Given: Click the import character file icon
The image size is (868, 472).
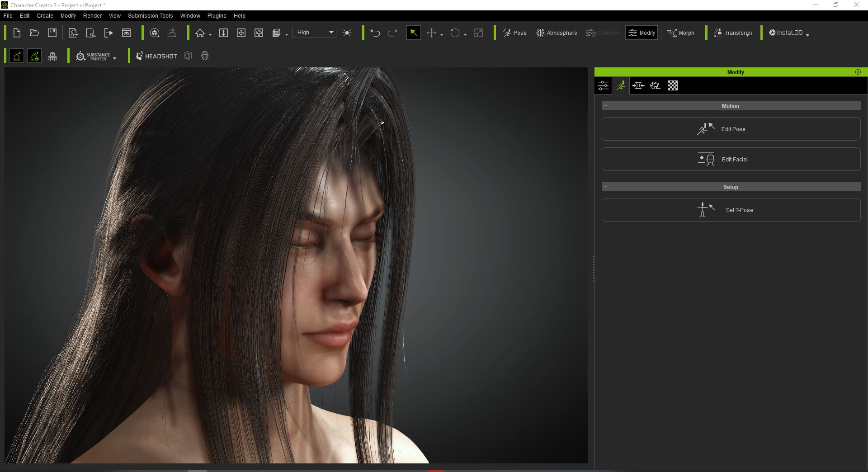Looking at the screenshot, I should click(73, 33).
